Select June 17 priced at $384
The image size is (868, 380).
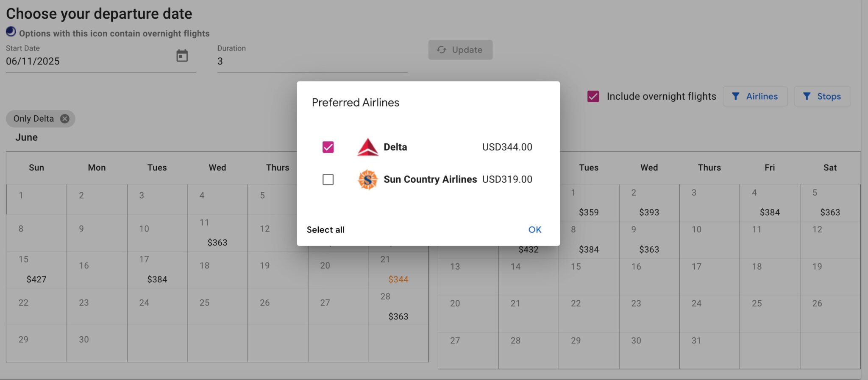[157, 269]
